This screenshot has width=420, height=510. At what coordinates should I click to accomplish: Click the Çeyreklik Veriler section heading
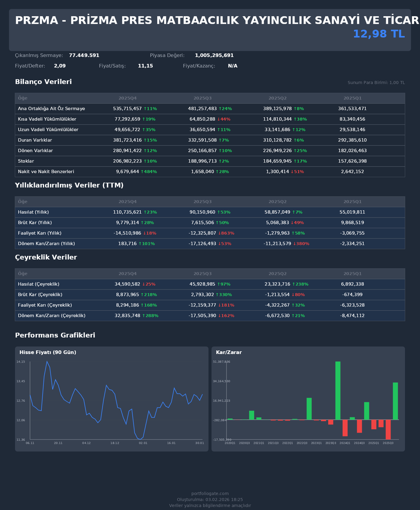click(x=46, y=257)
